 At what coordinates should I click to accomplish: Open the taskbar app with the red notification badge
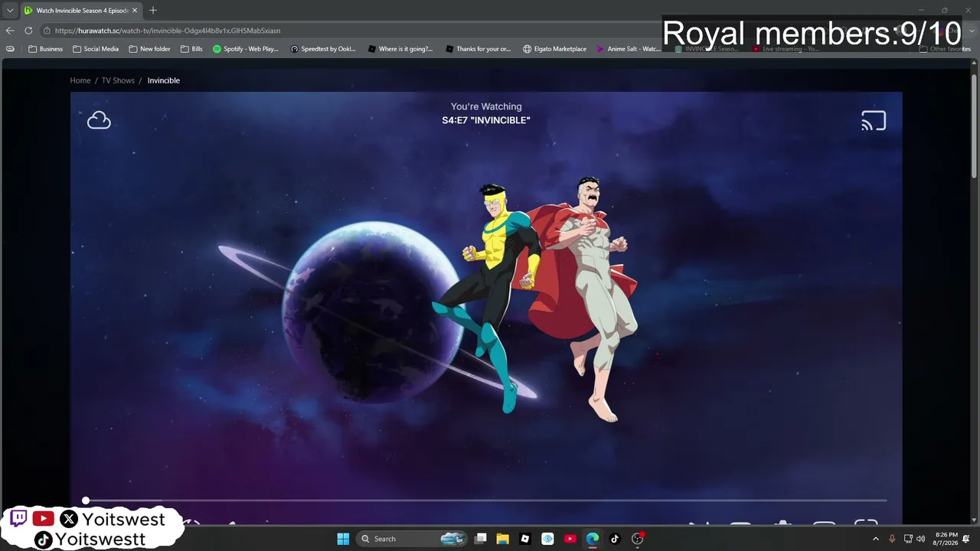[x=637, y=539]
